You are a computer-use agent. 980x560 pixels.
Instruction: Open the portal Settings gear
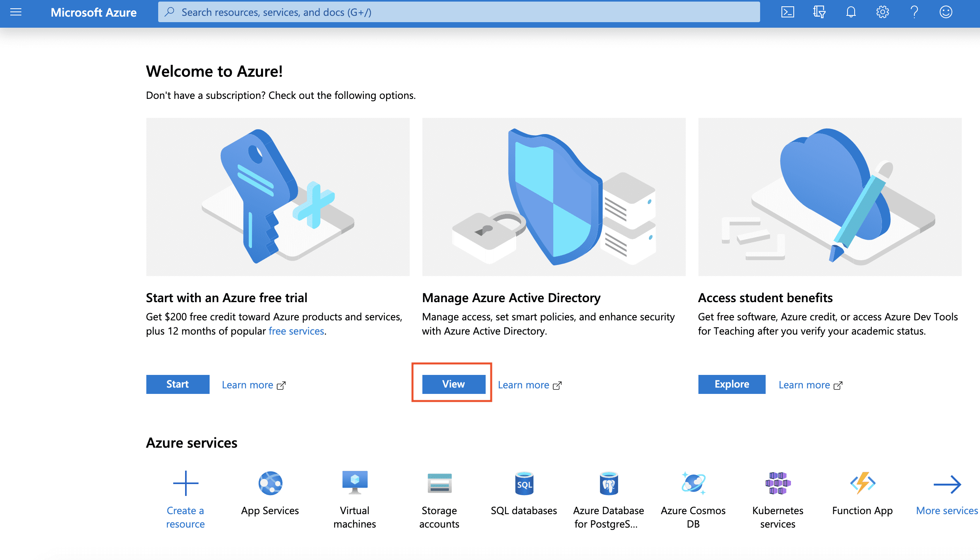pyautogui.click(x=882, y=12)
